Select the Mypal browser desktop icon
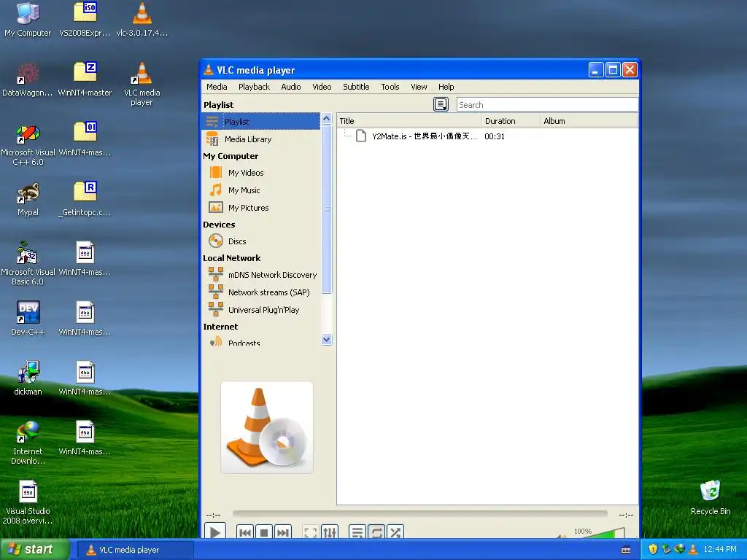Viewport: 747px width, 560px height. [x=28, y=200]
